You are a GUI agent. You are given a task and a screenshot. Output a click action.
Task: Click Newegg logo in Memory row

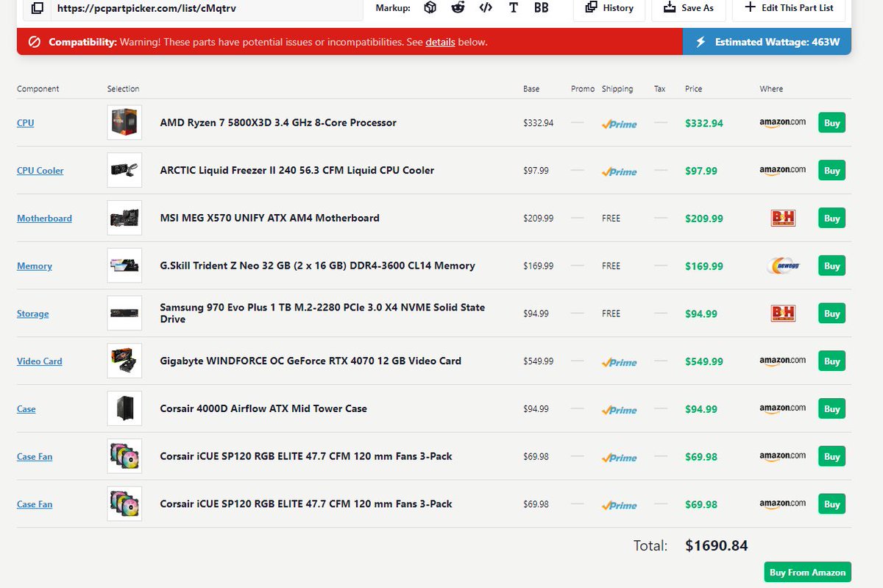point(782,266)
